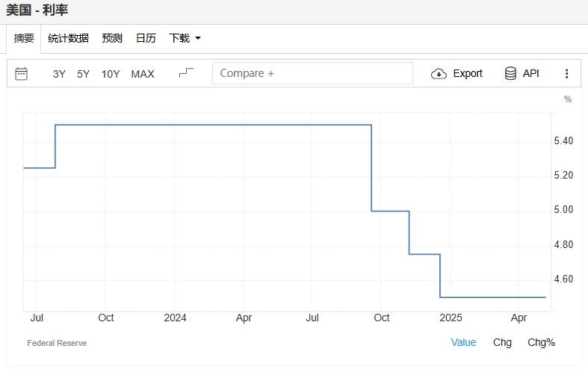Screen dimensions: 588x390
Task: Click the chart line's 5.00 step segment
Action: point(390,211)
